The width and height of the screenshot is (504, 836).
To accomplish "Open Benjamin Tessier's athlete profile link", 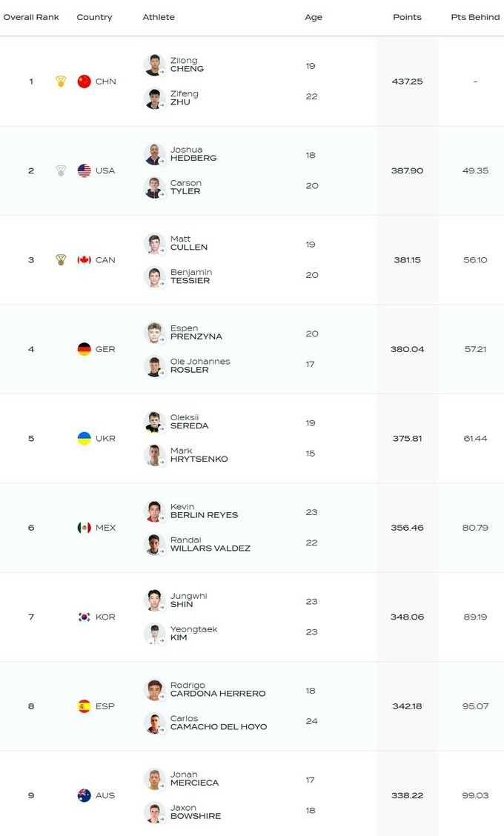I will [x=190, y=276].
